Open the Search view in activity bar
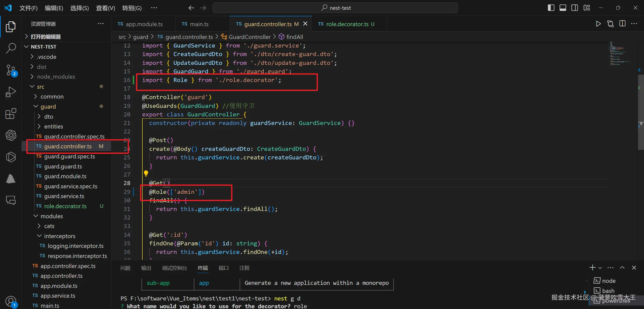 [11, 48]
